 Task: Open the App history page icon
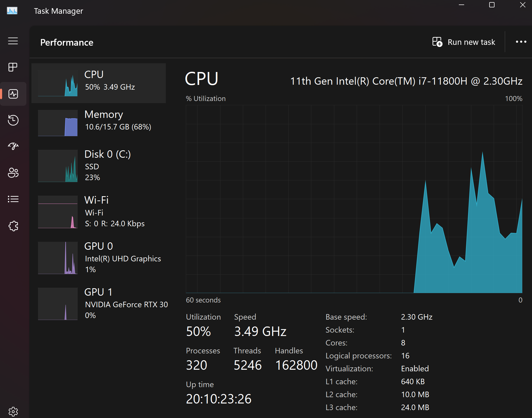coord(13,120)
